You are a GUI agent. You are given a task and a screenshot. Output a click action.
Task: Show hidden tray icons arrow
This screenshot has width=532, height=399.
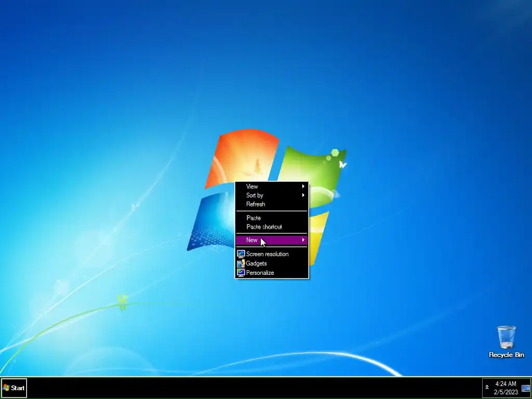(487, 388)
